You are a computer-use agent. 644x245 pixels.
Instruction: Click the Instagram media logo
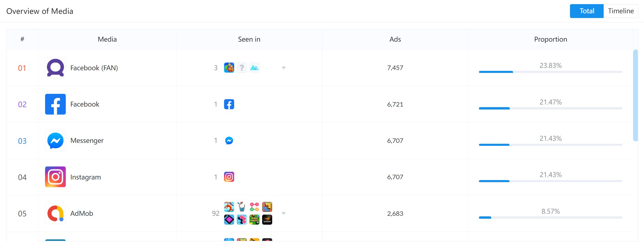point(55,177)
